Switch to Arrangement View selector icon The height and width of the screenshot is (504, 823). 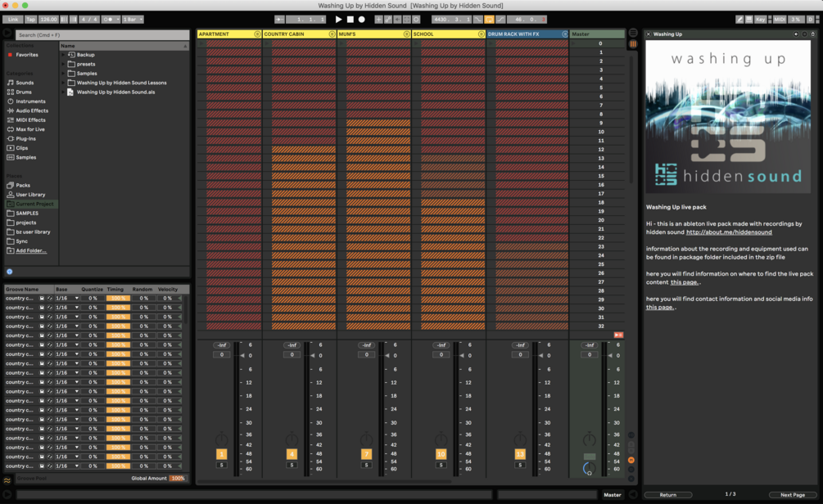point(633,33)
